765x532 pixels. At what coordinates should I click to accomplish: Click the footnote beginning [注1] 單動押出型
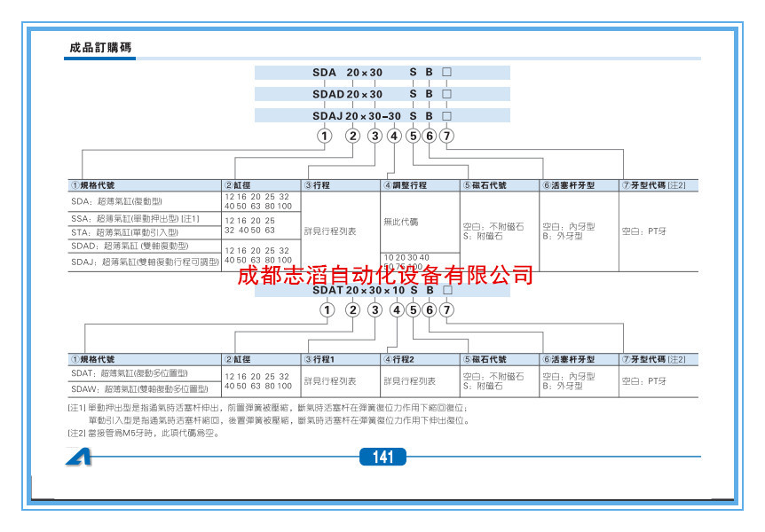pos(267,408)
